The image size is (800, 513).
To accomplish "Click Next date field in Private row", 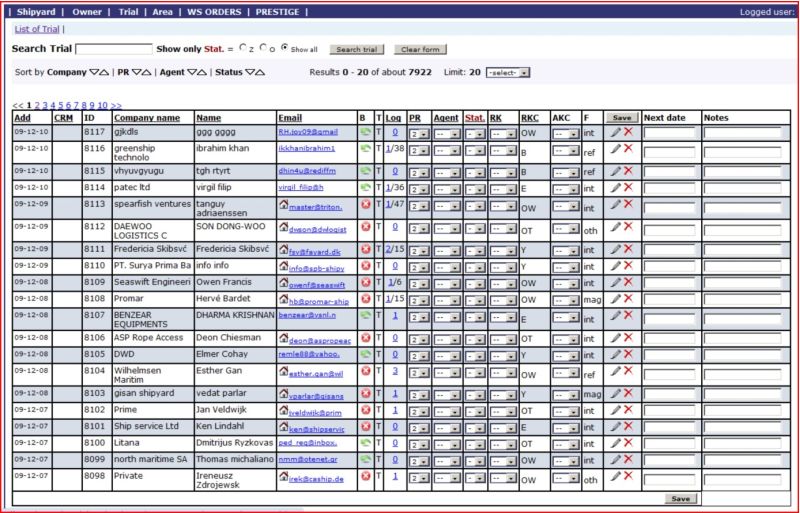I will pyautogui.click(x=669, y=480).
